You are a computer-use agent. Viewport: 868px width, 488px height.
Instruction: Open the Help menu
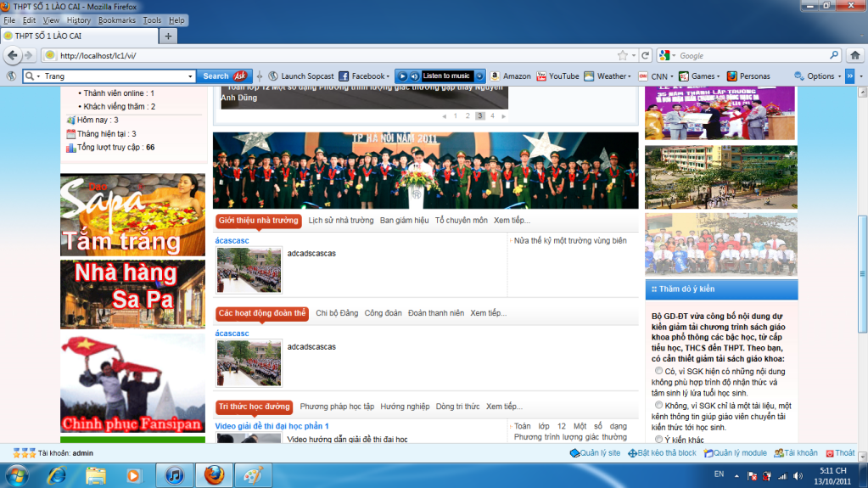[176, 20]
